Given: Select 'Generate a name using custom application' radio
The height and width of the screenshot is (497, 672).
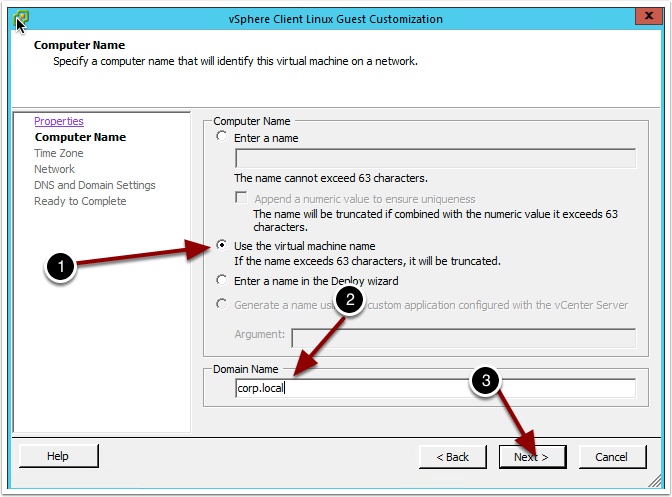Looking at the screenshot, I should 221,304.
